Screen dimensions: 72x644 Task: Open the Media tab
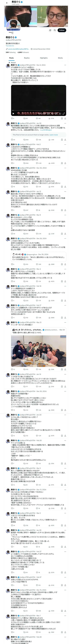click(60, 58)
